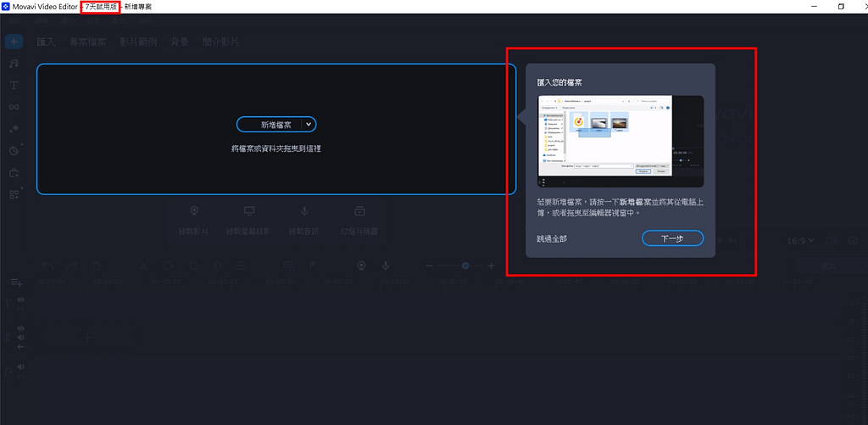This screenshot has width=868, height=425.
Task: Toggle video track eye visibility
Action: [x=21, y=328]
